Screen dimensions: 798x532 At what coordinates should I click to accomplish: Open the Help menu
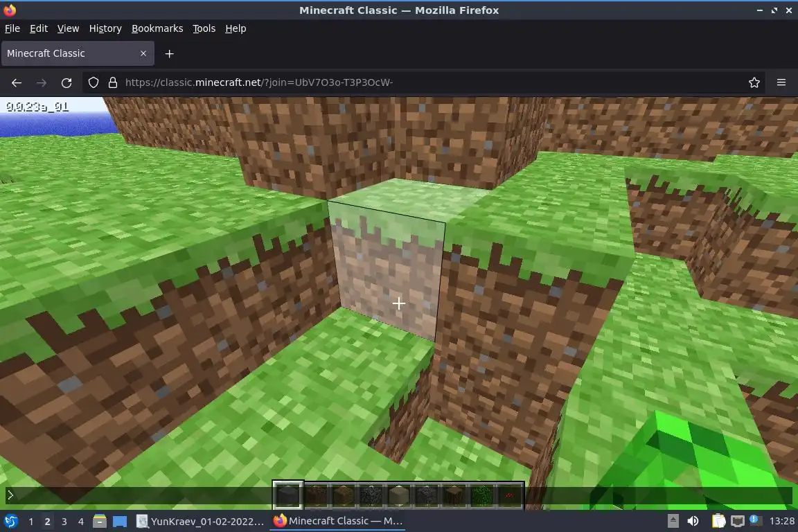tap(236, 28)
